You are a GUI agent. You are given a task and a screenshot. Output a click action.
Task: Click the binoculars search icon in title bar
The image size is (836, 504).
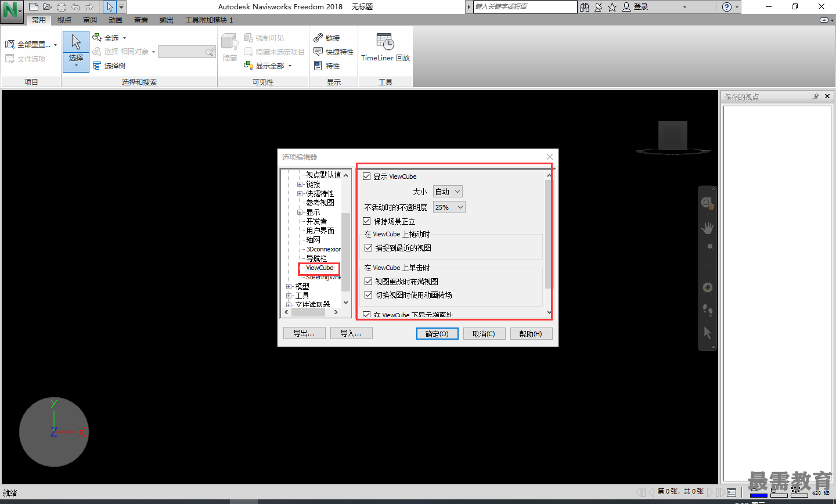[585, 7]
